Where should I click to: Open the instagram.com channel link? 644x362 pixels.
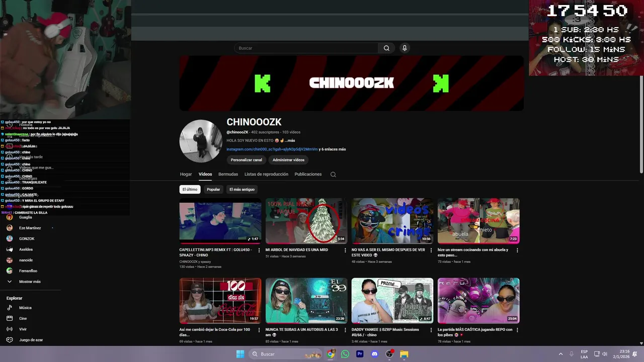[272, 149]
